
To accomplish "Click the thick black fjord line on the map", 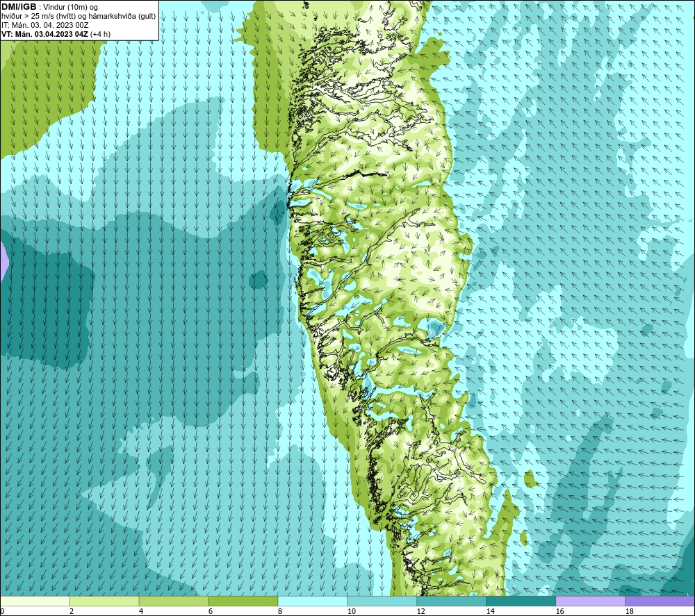I will [366, 174].
